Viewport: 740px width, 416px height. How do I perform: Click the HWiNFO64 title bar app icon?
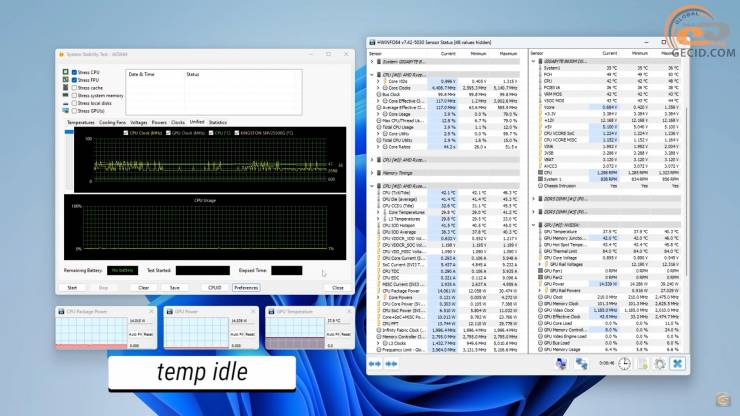(x=372, y=42)
